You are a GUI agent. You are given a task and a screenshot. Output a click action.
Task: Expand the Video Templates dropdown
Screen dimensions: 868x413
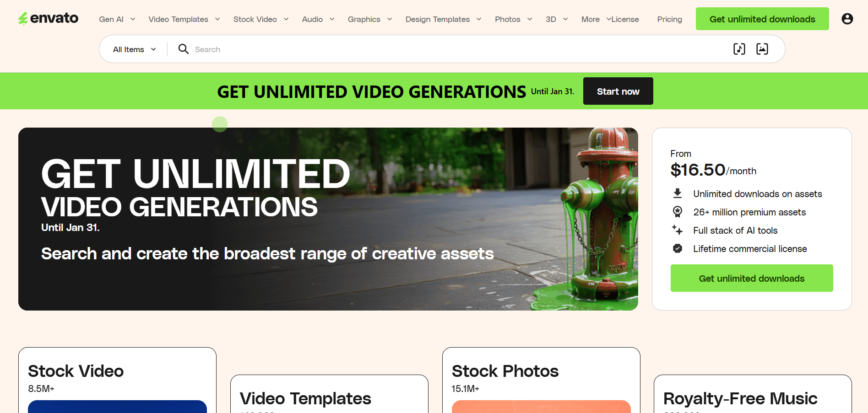coord(184,19)
